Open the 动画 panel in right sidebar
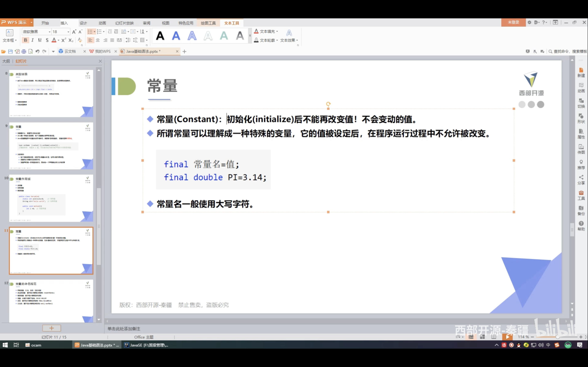The height and width of the screenshot is (367, 588). pyautogui.click(x=581, y=88)
